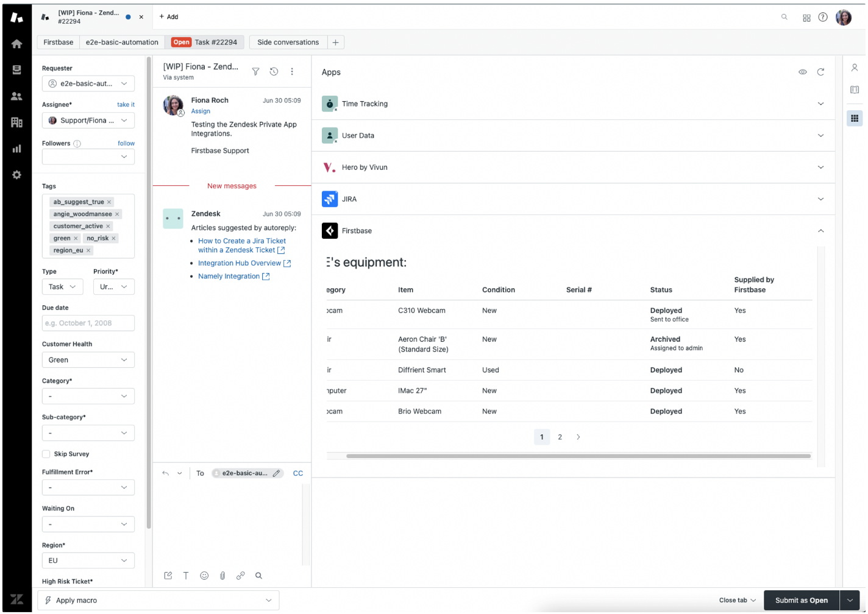
Task: Click the equipment table horizontal scrollbar
Action: click(x=578, y=456)
